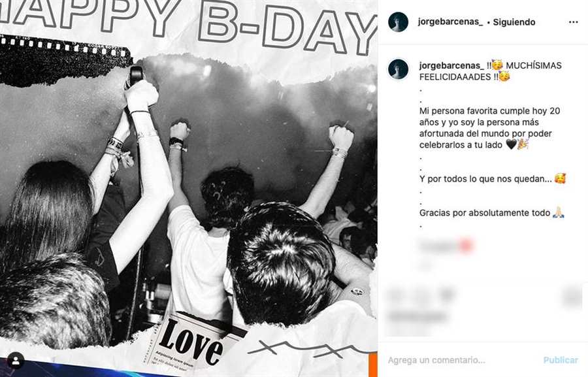Open the profile avatar in the post header

[x=399, y=22]
